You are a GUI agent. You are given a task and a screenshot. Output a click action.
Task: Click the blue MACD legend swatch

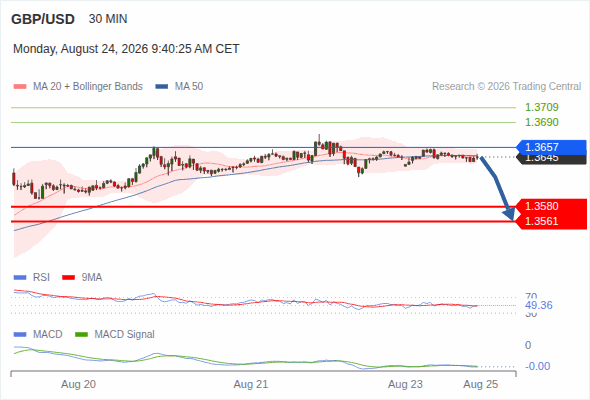click(x=20, y=335)
